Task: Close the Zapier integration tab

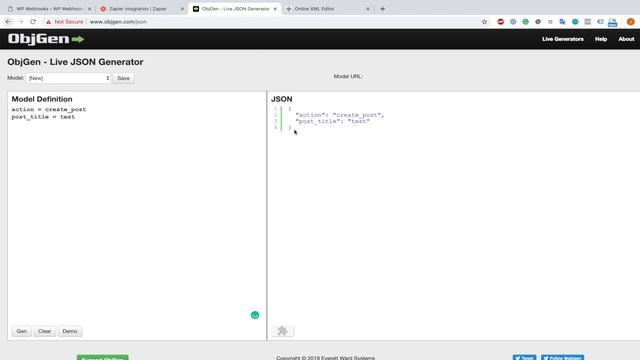Action: click(182, 9)
